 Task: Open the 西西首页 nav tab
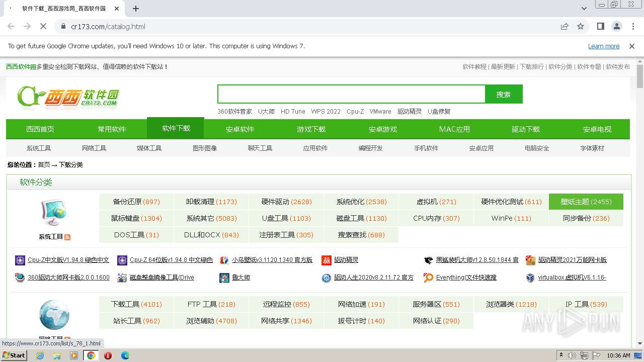[x=40, y=129]
